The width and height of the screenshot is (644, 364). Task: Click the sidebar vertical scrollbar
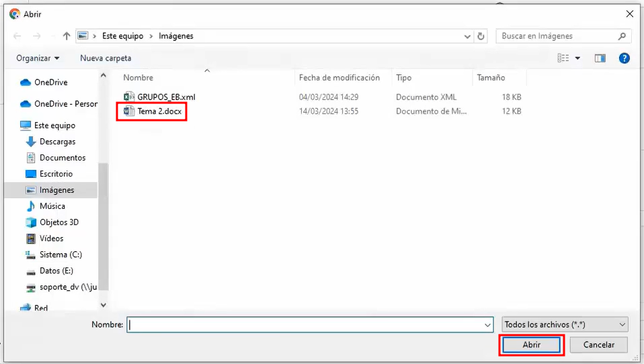click(x=104, y=201)
